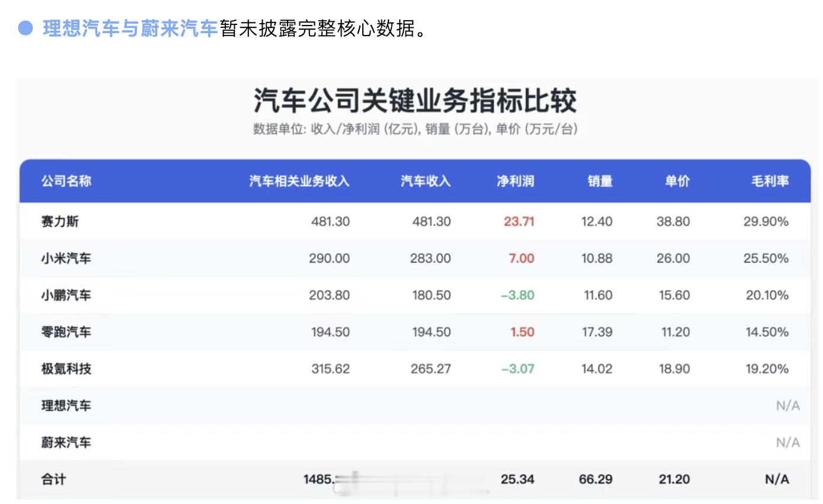Viewport: 823px width, 504px height.
Task: Click the 蔚来汽车 row label in table
Action: tap(66, 442)
